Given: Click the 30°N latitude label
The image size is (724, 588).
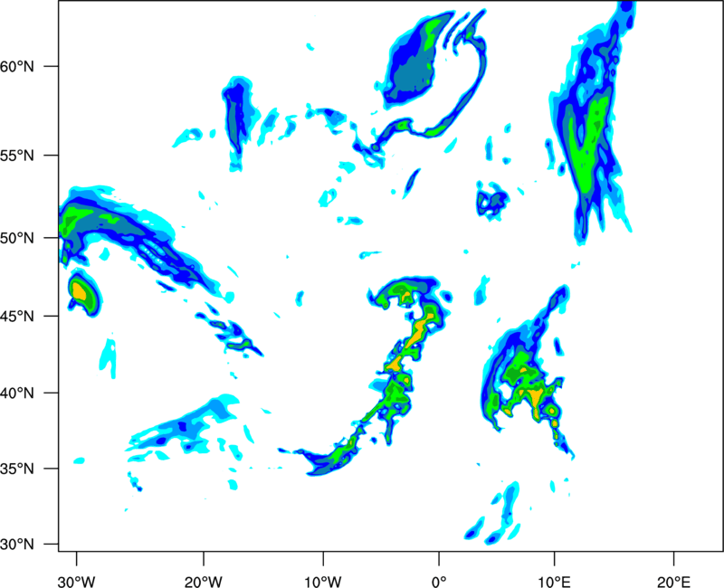Looking at the screenshot, I should pyautogui.click(x=17, y=545).
